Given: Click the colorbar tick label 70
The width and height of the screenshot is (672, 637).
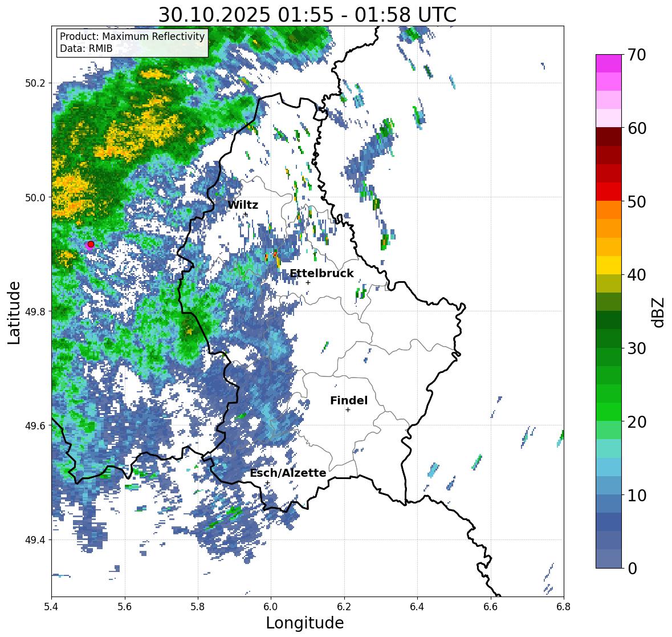Looking at the screenshot, I should [637, 55].
